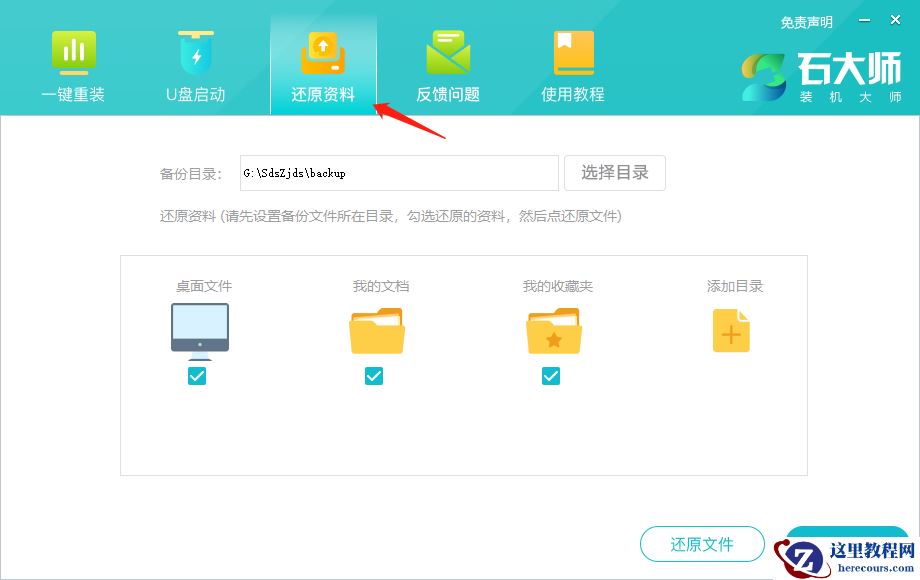Image resolution: width=920 pixels, height=580 pixels.
Task: Click the 我的文档 folder icon
Action: click(x=374, y=330)
